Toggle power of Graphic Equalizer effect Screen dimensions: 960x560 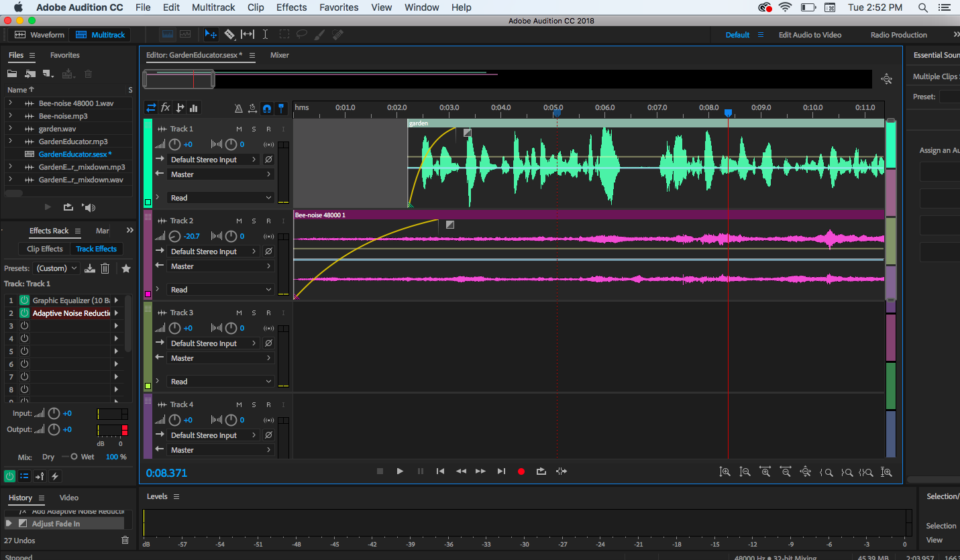pyautogui.click(x=24, y=300)
